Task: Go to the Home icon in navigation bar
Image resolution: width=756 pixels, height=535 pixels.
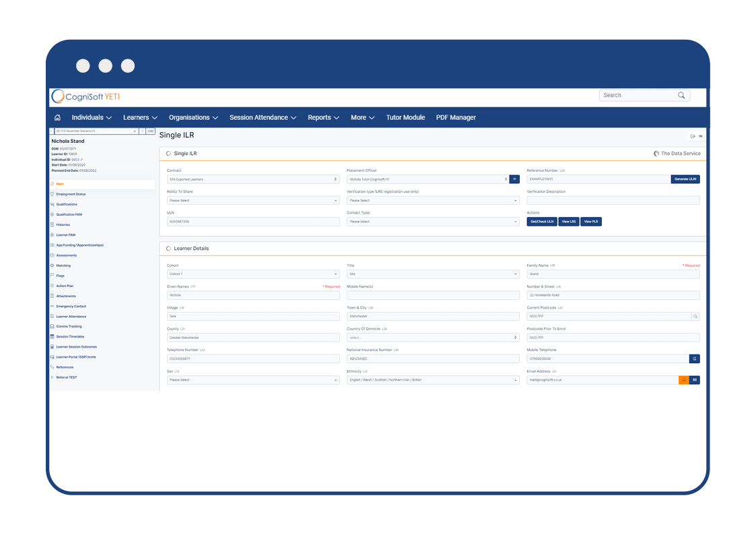Action: coord(57,118)
